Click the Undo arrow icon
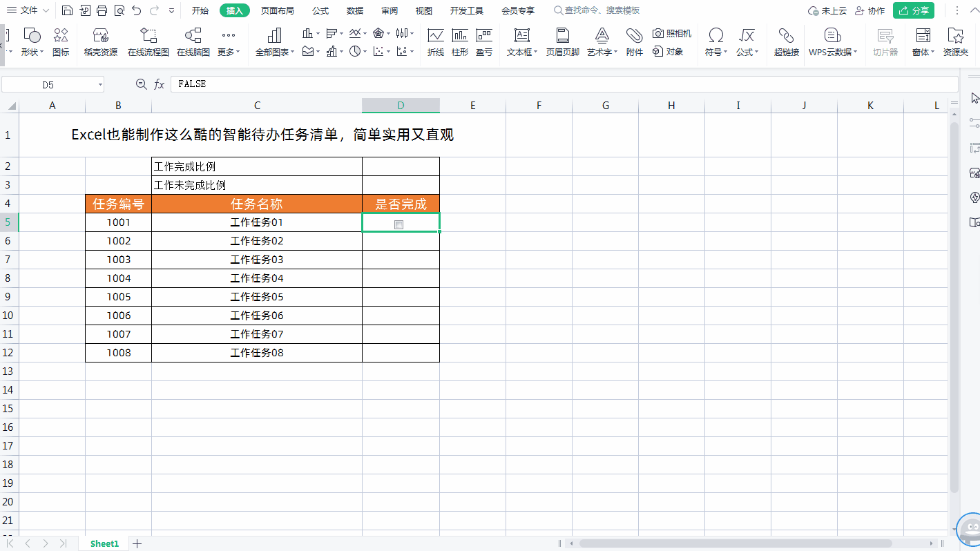Viewport: 980px width, 551px height. 137,10
